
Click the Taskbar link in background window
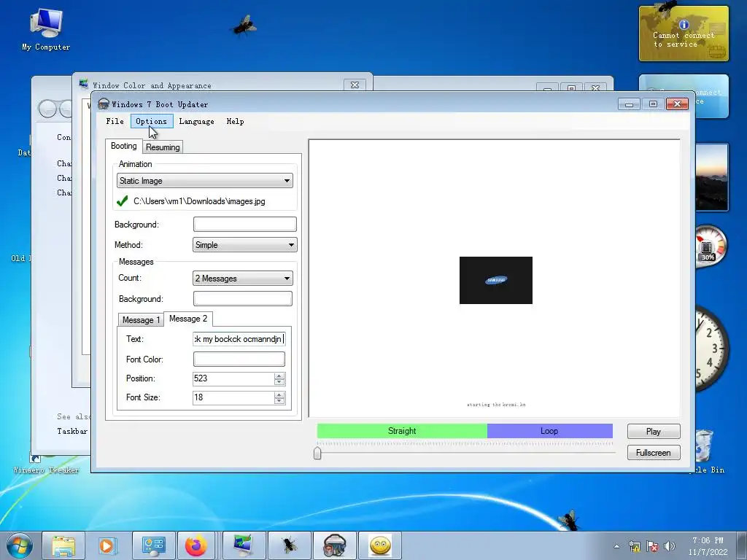click(x=72, y=431)
